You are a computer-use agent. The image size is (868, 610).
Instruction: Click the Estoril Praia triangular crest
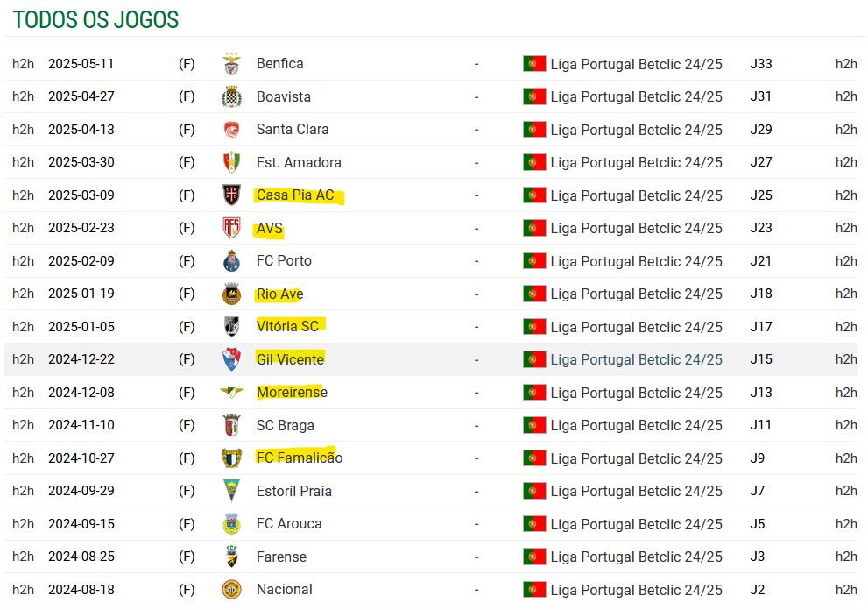coord(231,491)
